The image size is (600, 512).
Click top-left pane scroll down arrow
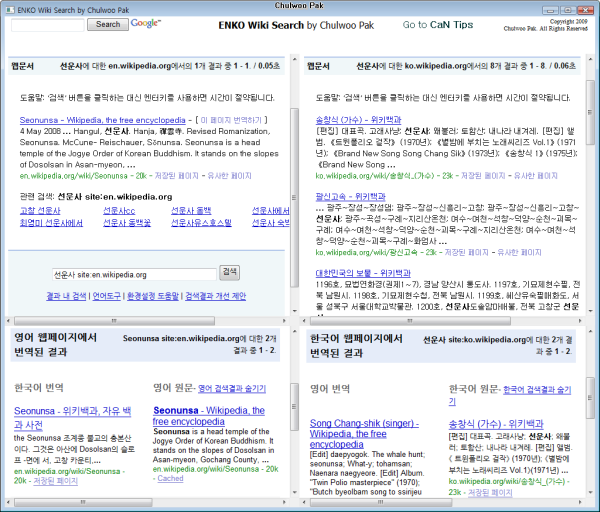pyautogui.click(x=294, y=311)
